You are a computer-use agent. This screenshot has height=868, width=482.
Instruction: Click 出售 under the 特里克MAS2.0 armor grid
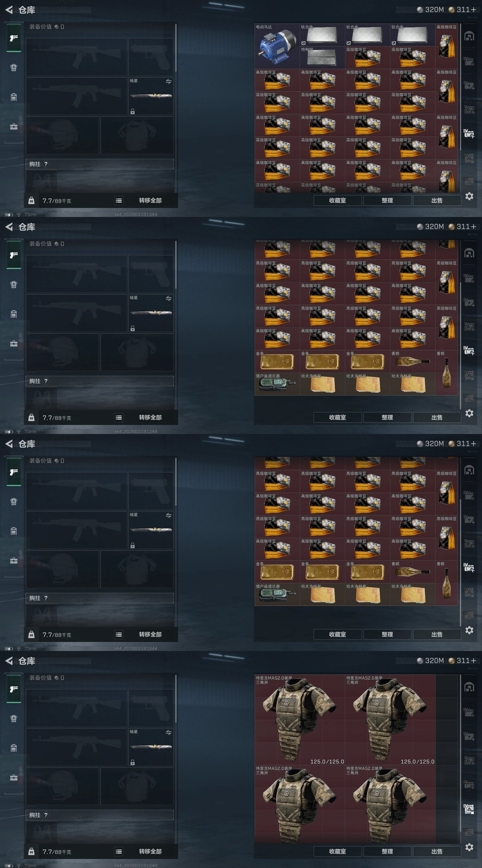(x=437, y=851)
